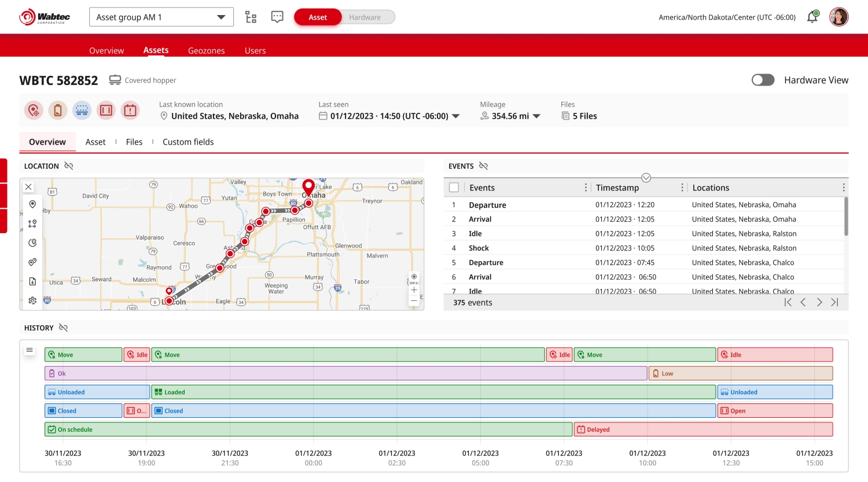Expand the Mileage dropdown showing 354.56 mi
Screen dimensions: 868x482
(536, 116)
